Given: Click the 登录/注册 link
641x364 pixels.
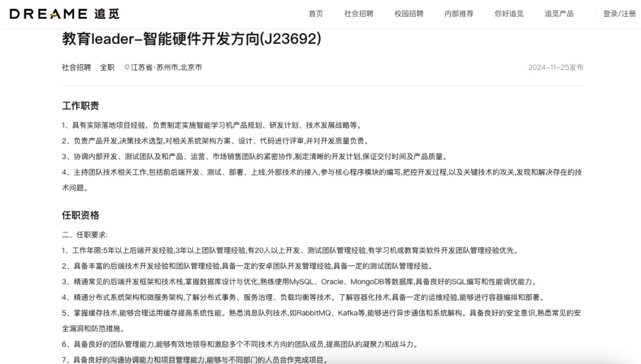Looking at the screenshot, I should (x=619, y=14).
